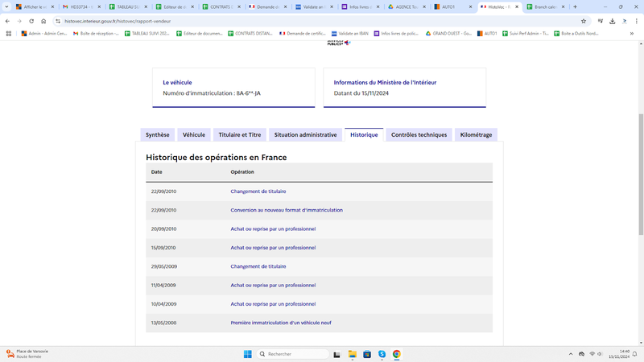
Task: Open the taskbar clock and date
Action: pos(619,354)
